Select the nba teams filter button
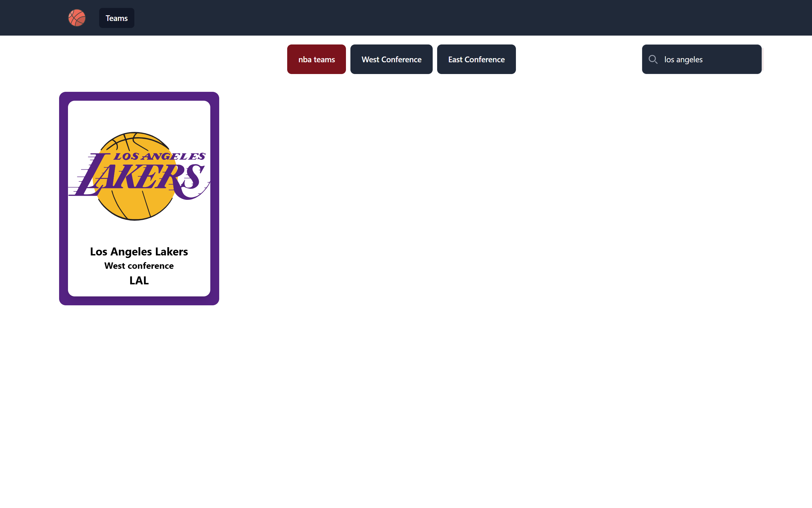Image resolution: width=812 pixels, height=508 pixels. tap(316, 59)
